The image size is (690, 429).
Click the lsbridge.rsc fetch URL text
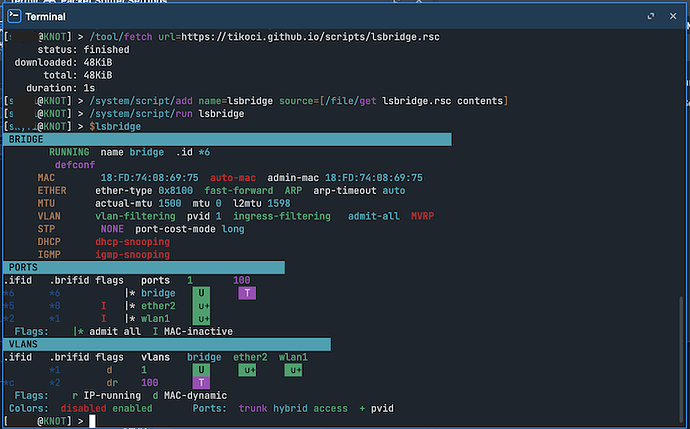click(x=310, y=37)
